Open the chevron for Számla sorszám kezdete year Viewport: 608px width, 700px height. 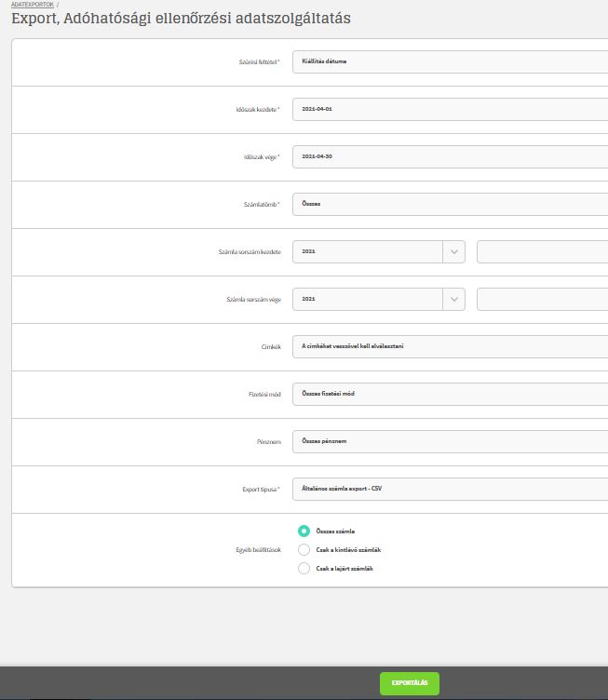[x=453, y=251]
